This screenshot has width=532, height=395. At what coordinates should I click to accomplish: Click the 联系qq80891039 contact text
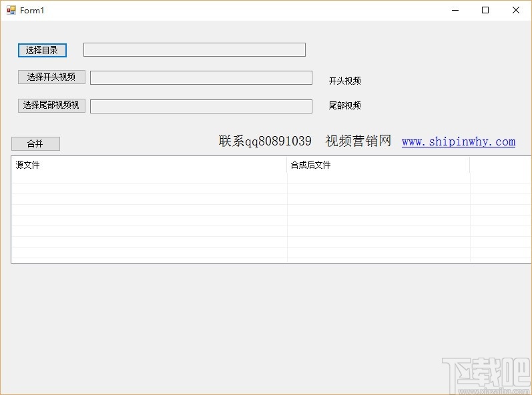pyautogui.click(x=265, y=141)
